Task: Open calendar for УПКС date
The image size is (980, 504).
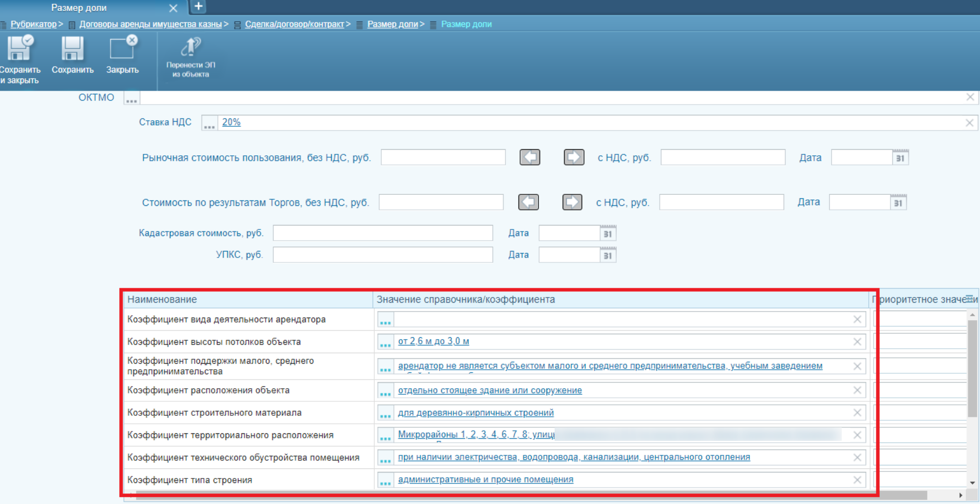Action: [608, 255]
